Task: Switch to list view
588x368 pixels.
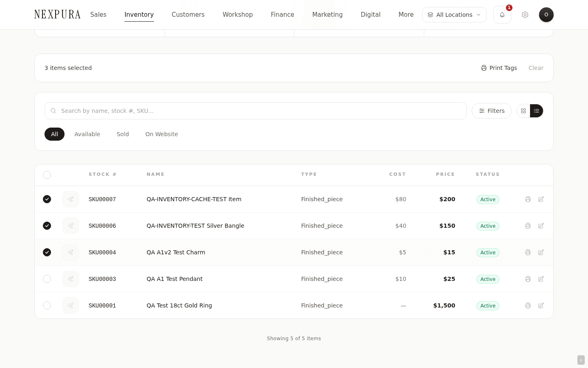Action: pos(537,111)
